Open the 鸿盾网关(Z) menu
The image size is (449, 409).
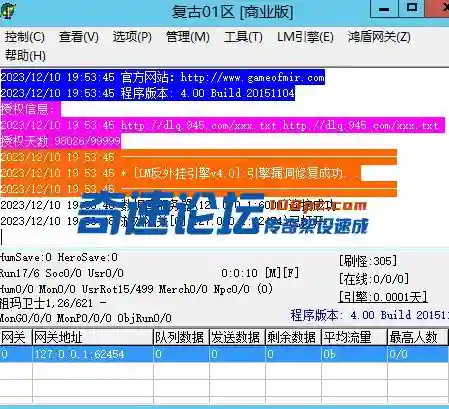coord(379,37)
